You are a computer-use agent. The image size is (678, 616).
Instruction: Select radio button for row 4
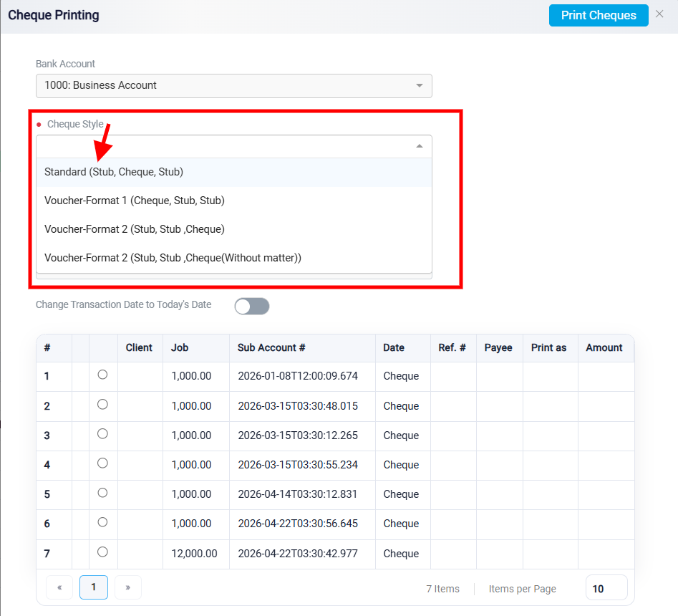[x=102, y=463]
